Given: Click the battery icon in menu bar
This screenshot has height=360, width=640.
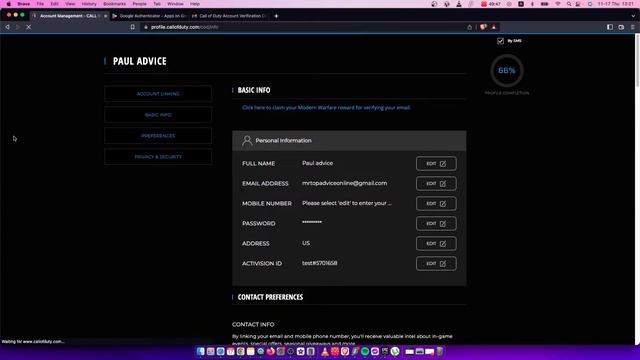Looking at the screenshot, I should (544, 4).
